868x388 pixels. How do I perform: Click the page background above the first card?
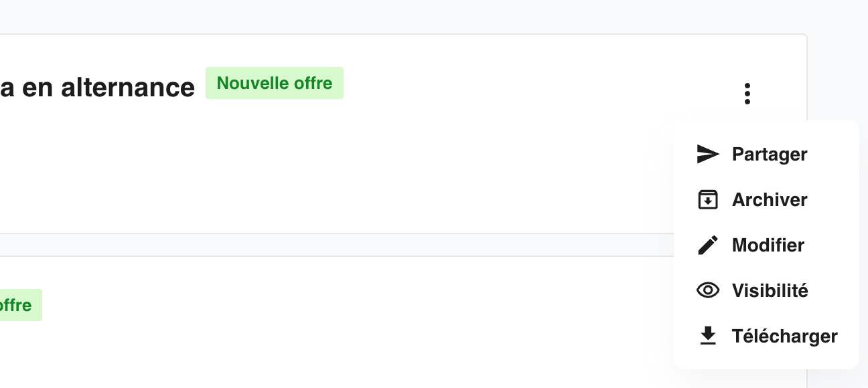click(x=402, y=16)
